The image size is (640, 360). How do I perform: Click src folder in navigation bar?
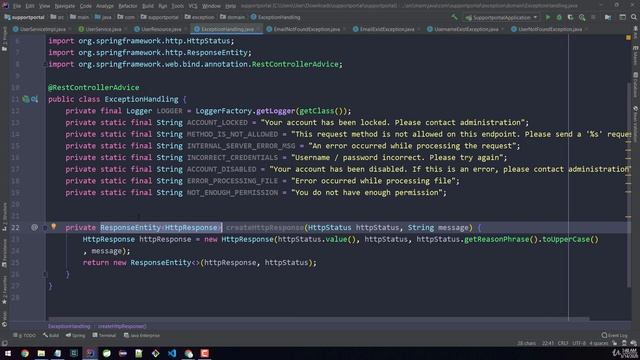(x=57, y=17)
